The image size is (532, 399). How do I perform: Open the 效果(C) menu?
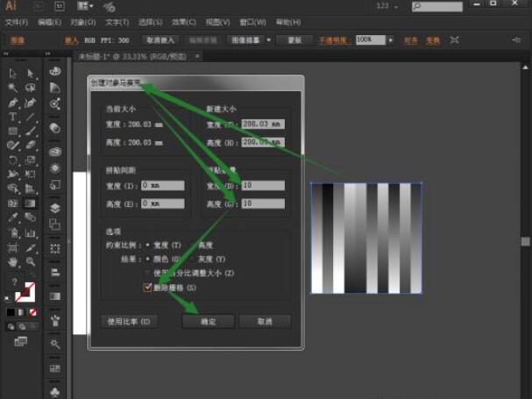click(184, 23)
